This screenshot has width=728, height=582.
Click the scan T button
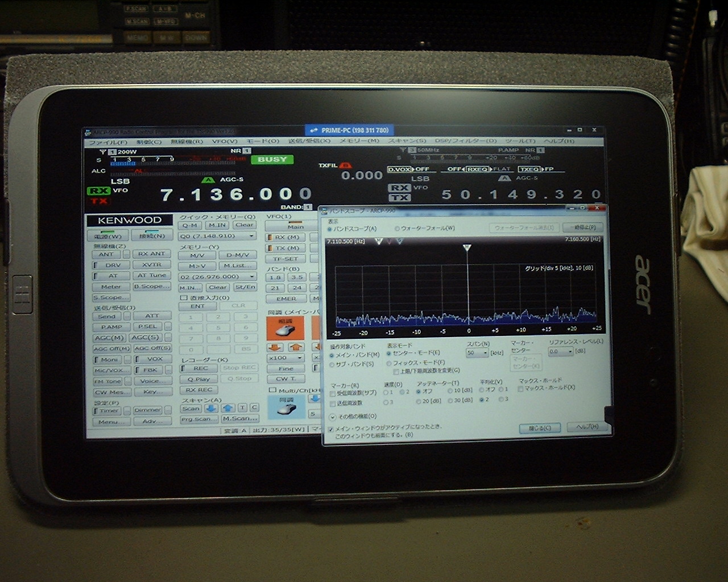[243, 408]
